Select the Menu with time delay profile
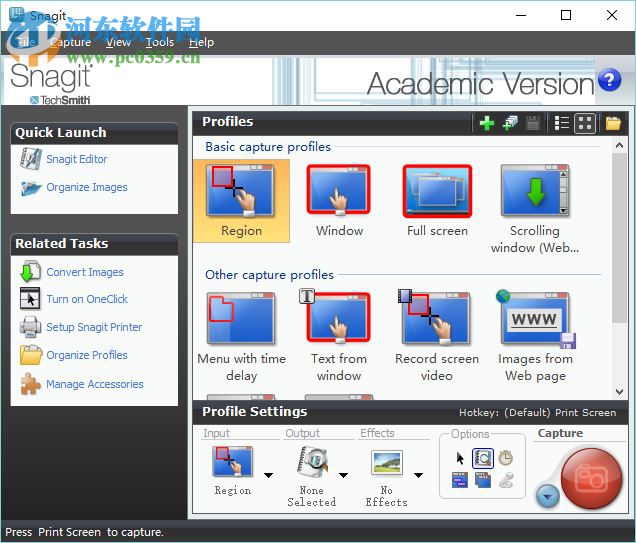 (241, 337)
